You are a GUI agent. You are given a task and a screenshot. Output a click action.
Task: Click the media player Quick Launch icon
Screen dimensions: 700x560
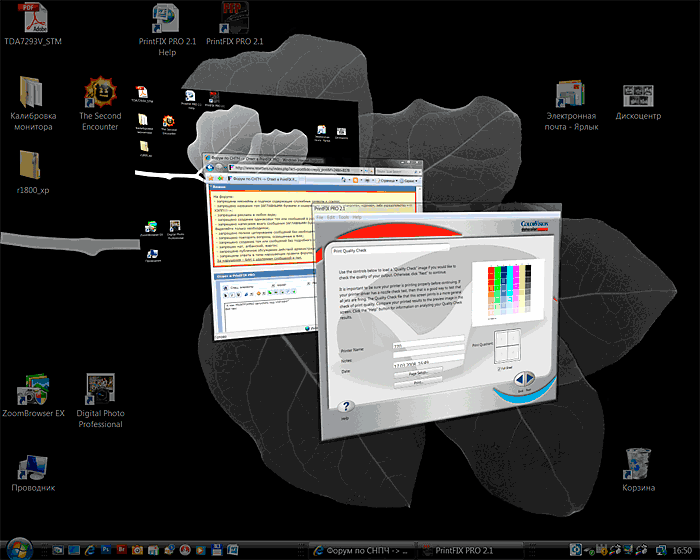point(201,550)
